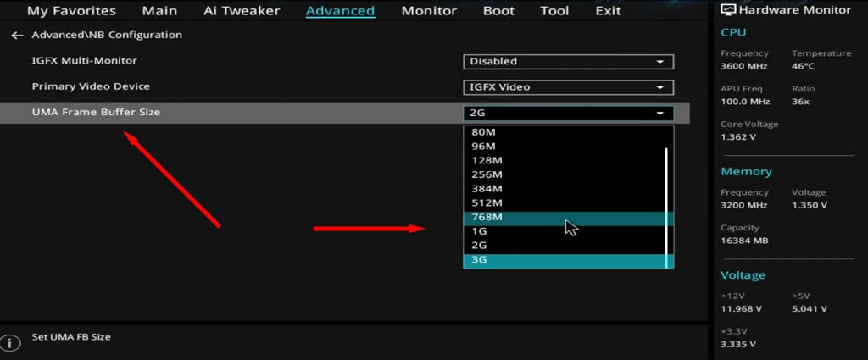Click the Hardware Monitor display icon
Screen dimensions: 868x360
[728, 10]
